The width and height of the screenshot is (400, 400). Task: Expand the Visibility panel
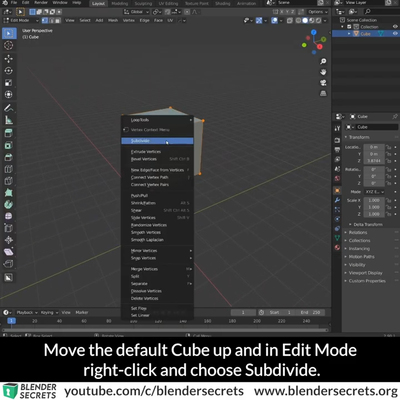tap(357, 265)
